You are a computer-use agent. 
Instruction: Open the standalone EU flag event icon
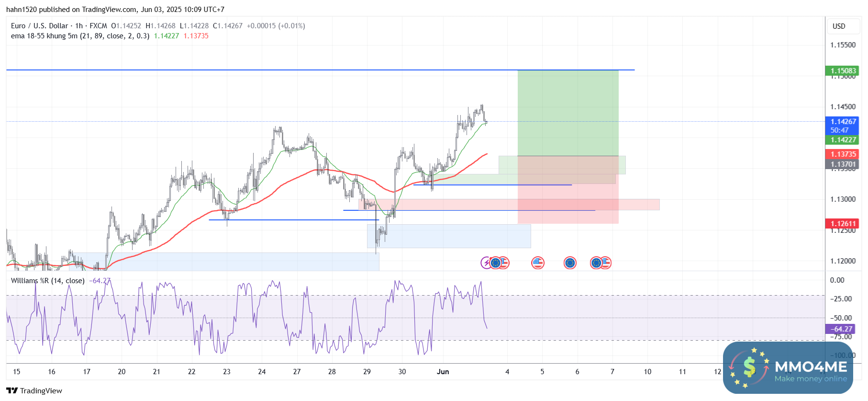pos(570,263)
